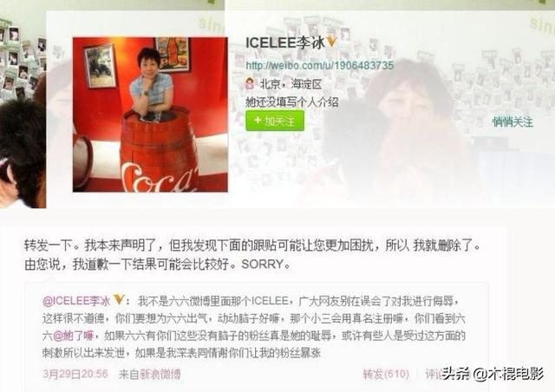Open comments via the 评论 link
Screen dimensions: 555x392
434,375
